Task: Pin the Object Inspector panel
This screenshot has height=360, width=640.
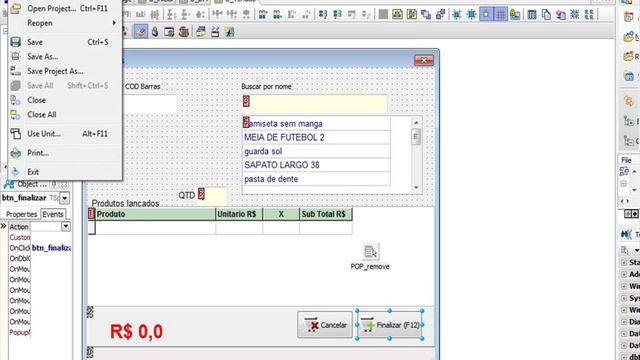Action: (x=54, y=184)
